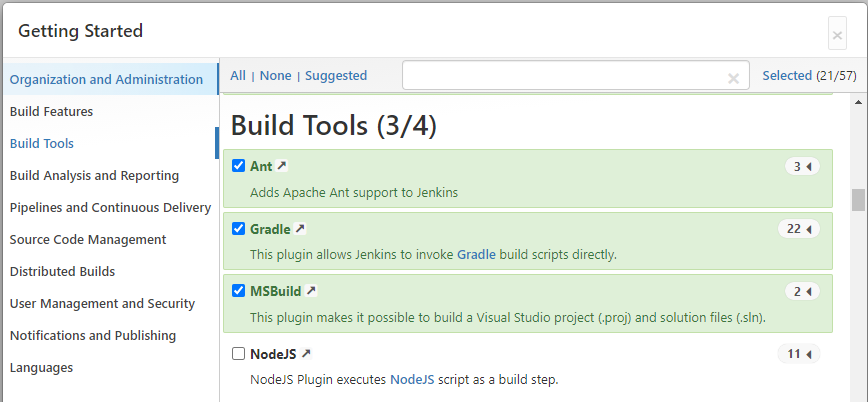Open MSBuild plugin external link icon
The width and height of the screenshot is (868, 402).
(x=311, y=291)
